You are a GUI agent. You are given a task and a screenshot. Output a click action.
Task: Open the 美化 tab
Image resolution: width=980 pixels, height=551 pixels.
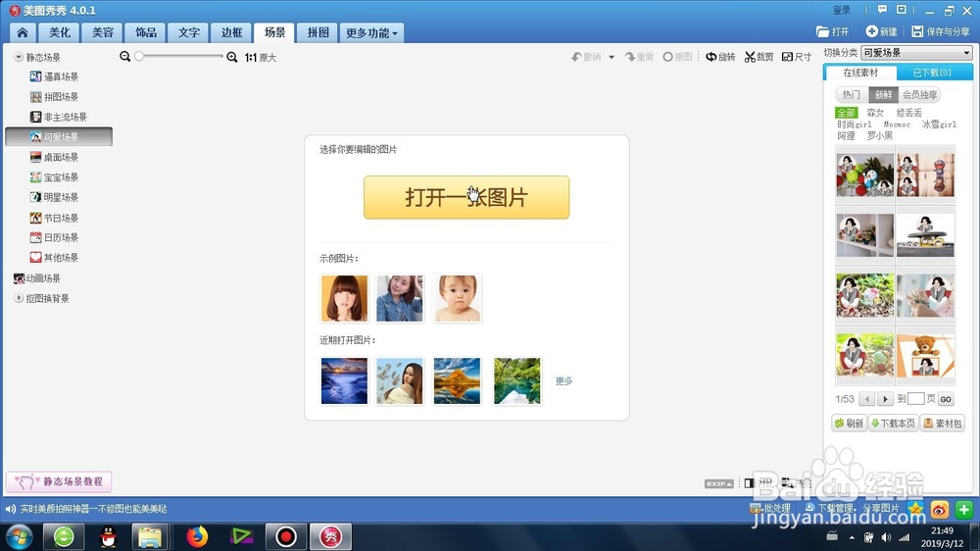60,32
